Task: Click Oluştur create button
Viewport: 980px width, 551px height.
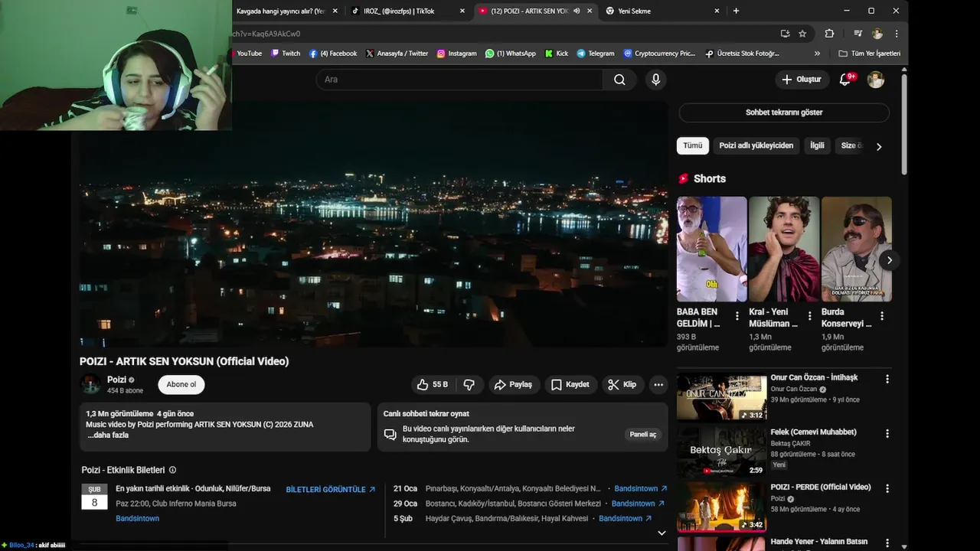Action: pyautogui.click(x=801, y=80)
